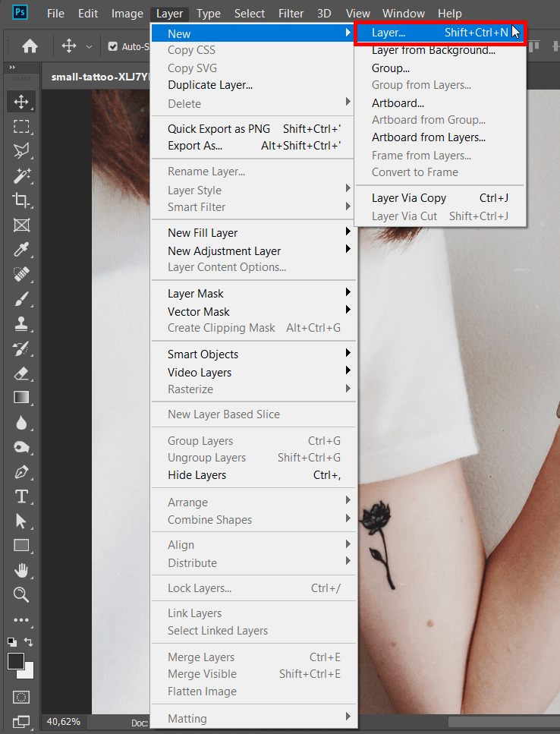560x734 pixels.
Task: Click the foreground color swatch
Action: point(16,661)
